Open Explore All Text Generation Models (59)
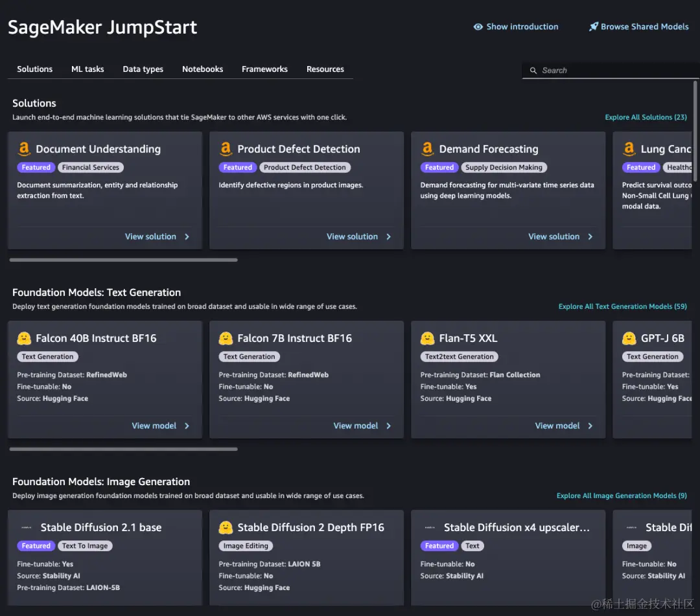This screenshot has height=616, width=700. 622,306
